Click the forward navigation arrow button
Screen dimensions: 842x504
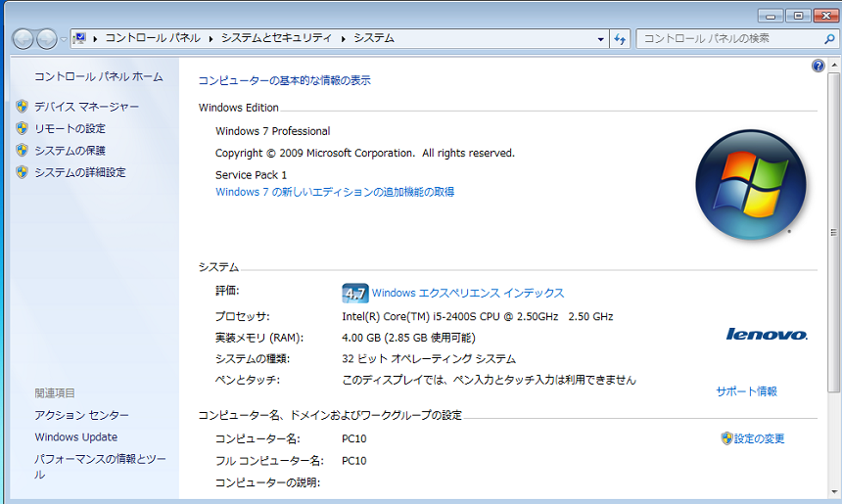click(x=46, y=39)
